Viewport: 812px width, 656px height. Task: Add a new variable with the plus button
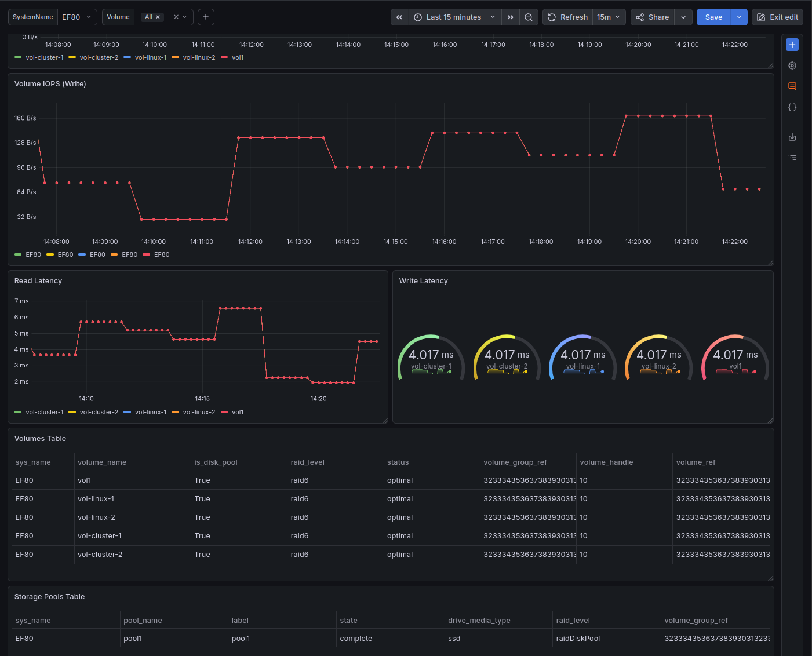click(206, 17)
